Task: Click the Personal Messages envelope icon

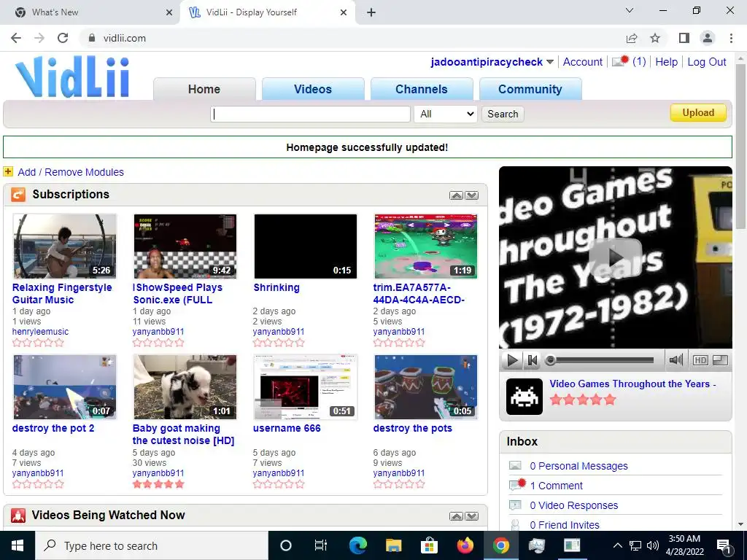Action: click(515, 465)
